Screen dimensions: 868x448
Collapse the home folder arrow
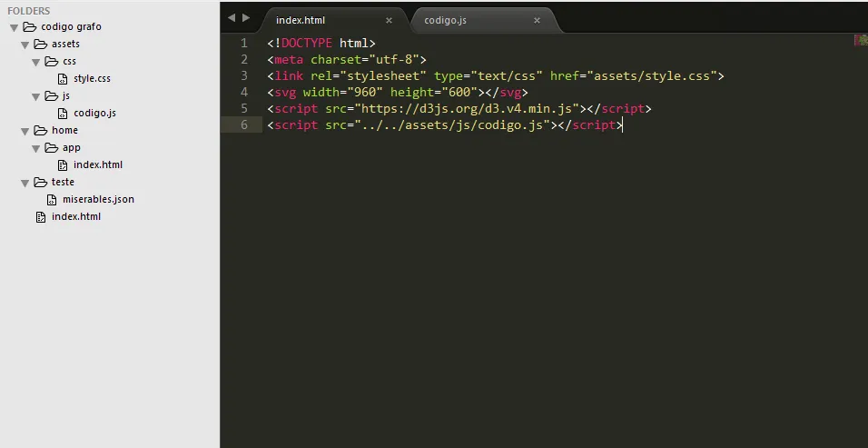(x=25, y=131)
